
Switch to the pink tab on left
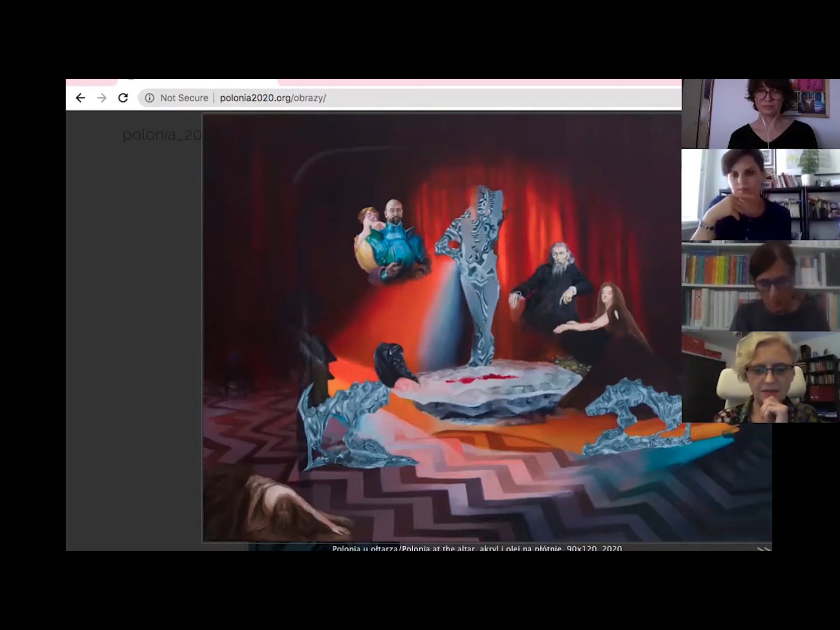(91, 82)
